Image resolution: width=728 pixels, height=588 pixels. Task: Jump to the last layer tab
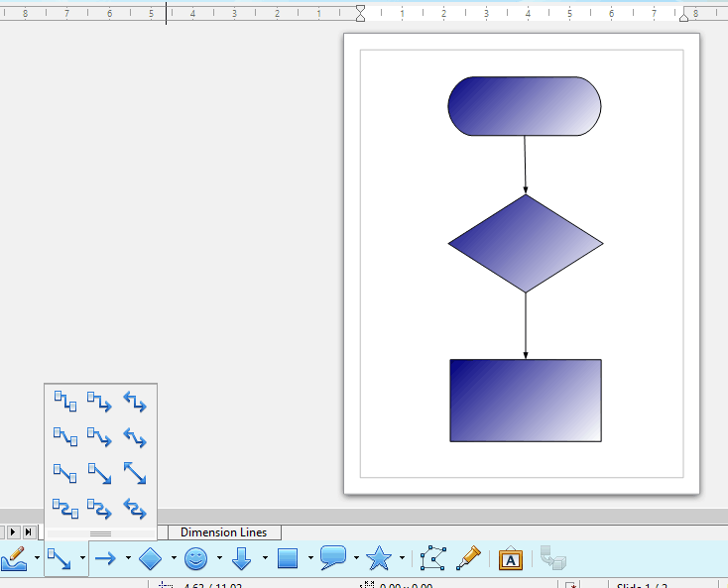[29, 531]
